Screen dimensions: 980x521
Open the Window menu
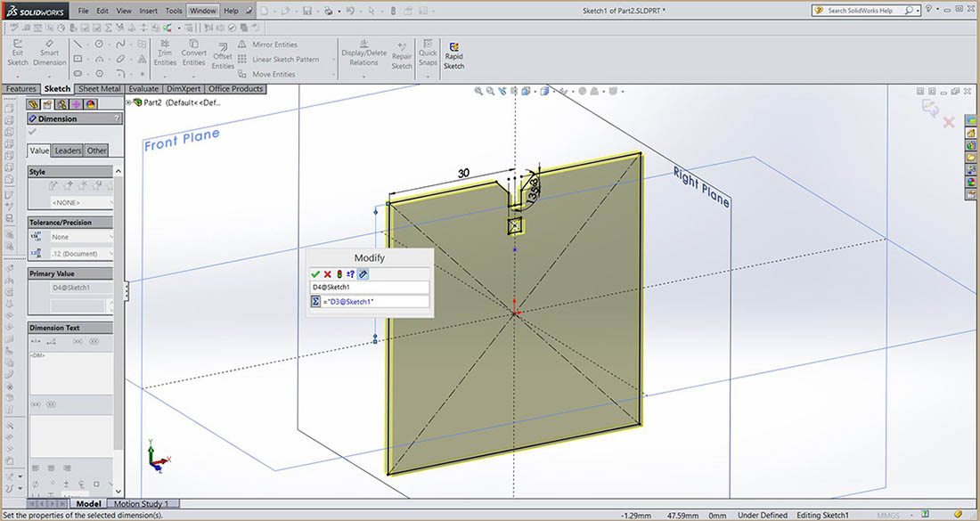[202, 11]
